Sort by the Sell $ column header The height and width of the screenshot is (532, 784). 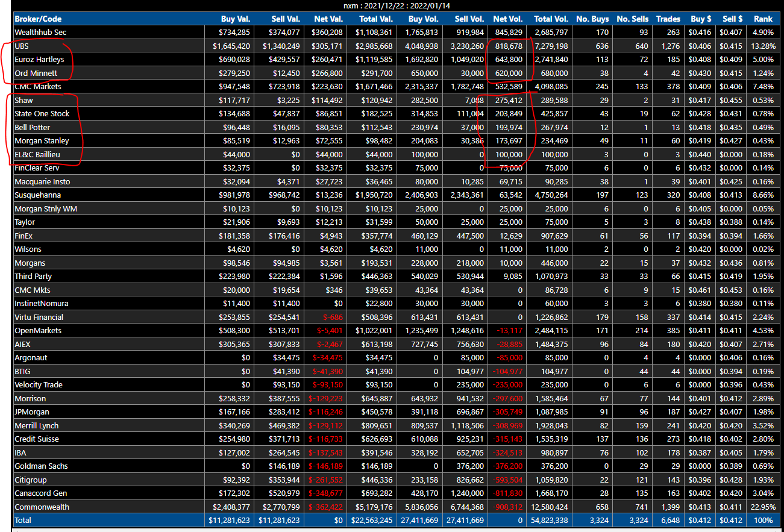pyautogui.click(x=732, y=19)
